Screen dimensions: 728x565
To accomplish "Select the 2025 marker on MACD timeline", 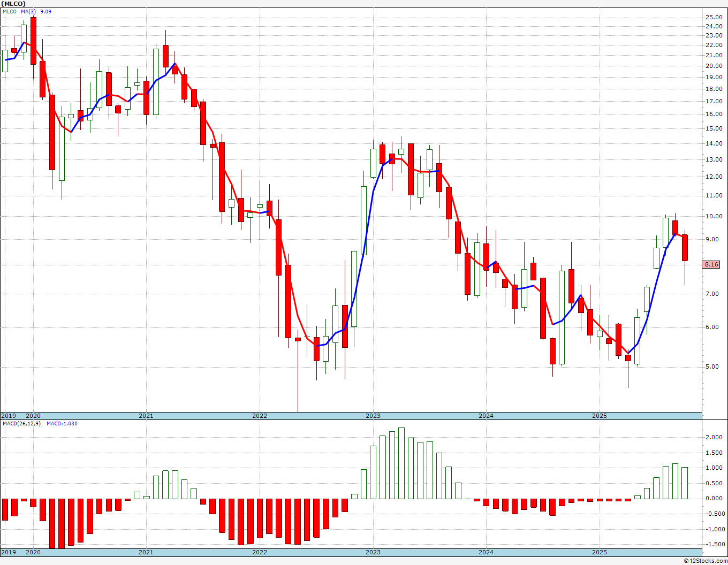I will tap(600, 552).
